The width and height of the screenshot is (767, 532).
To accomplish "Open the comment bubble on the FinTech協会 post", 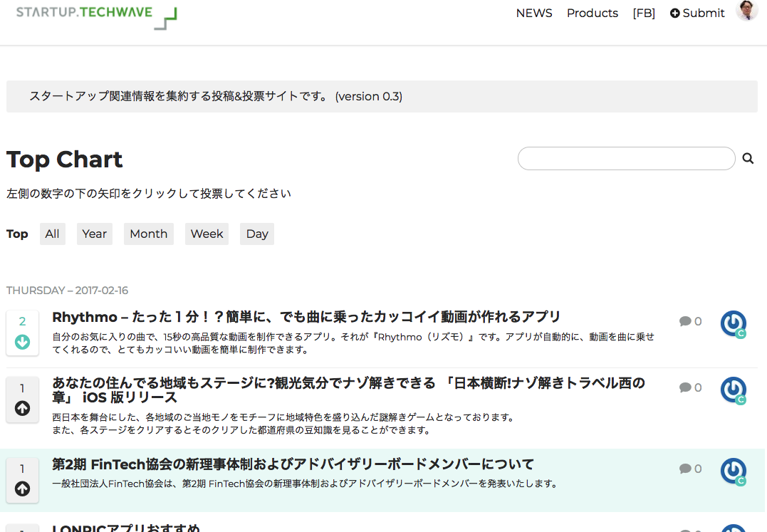I will (x=690, y=469).
